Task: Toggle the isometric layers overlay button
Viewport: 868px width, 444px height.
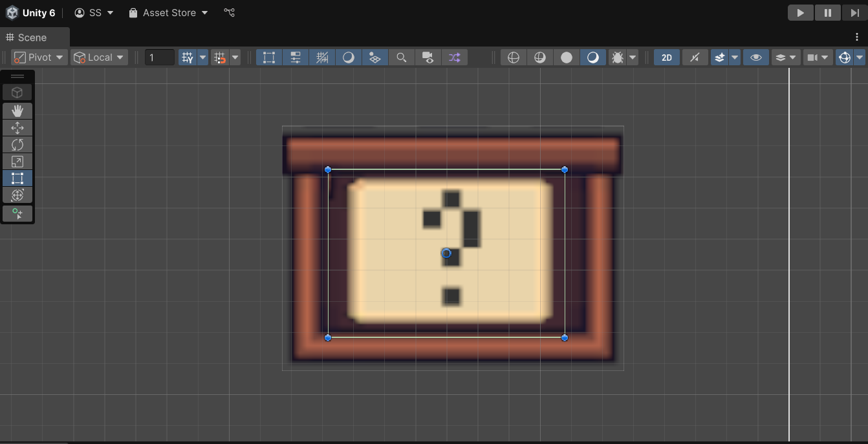Action: (x=375, y=58)
